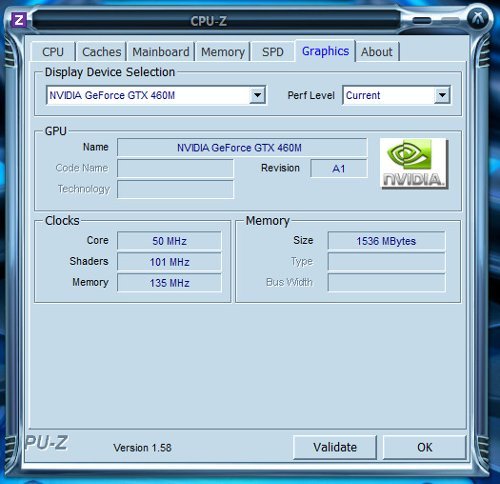This screenshot has width=500, height=484.
Task: Minimize the CPU-Z window
Action: pos(422,21)
